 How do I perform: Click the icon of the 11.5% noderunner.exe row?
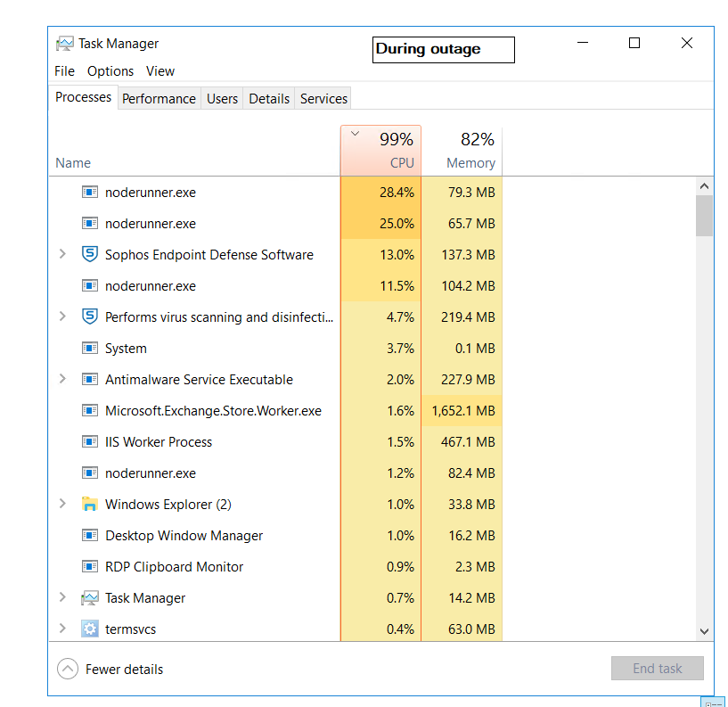(90, 285)
